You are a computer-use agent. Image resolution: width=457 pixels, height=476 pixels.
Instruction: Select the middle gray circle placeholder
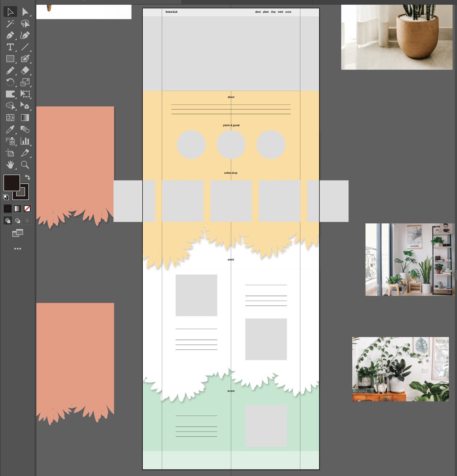coord(231,145)
